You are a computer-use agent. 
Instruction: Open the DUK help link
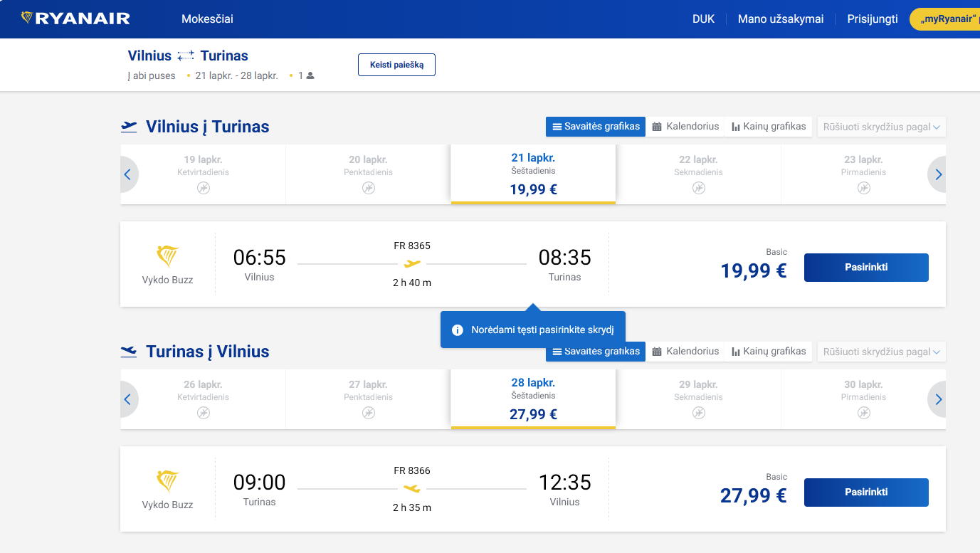(703, 19)
